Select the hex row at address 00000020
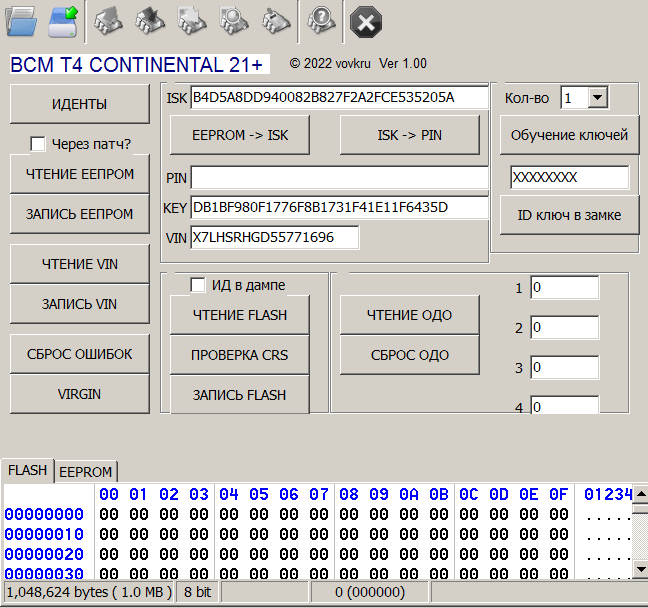 (316, 554)
